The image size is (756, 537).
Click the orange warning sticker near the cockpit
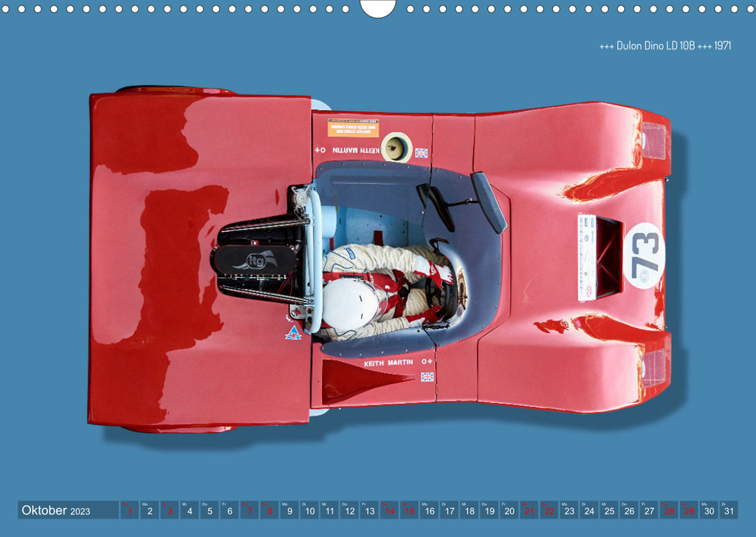pos(353,128)
